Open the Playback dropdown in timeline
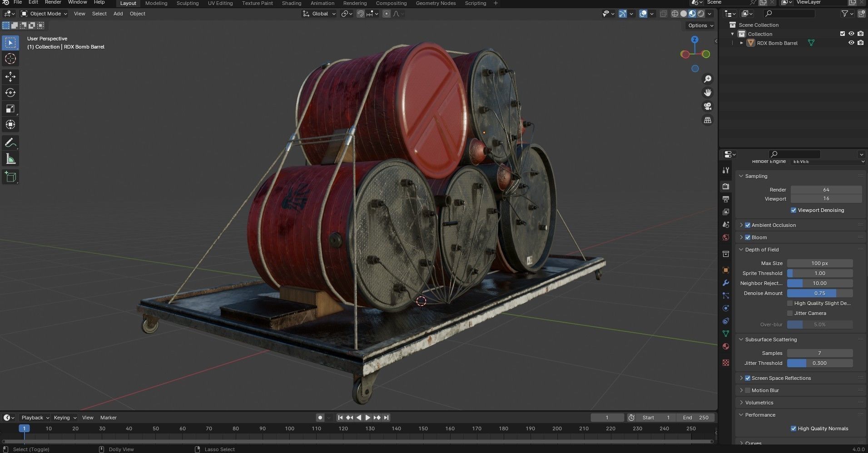Image resolution: width=868 pixels, height=453 pixels. 35,418
